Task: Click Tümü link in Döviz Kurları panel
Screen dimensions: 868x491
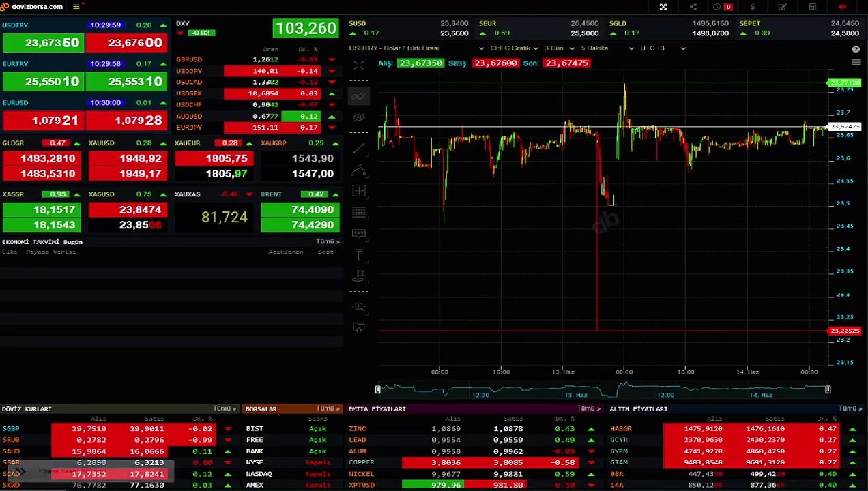Action: (225, 408)
